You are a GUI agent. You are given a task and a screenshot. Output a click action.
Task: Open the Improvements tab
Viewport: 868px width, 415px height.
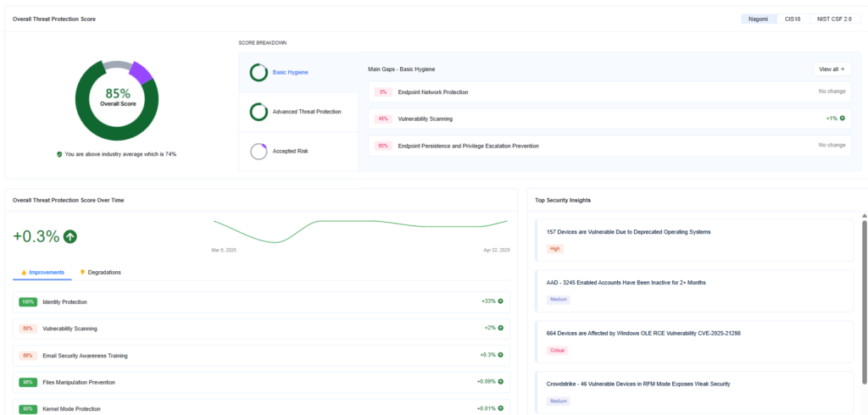(42, 273)
